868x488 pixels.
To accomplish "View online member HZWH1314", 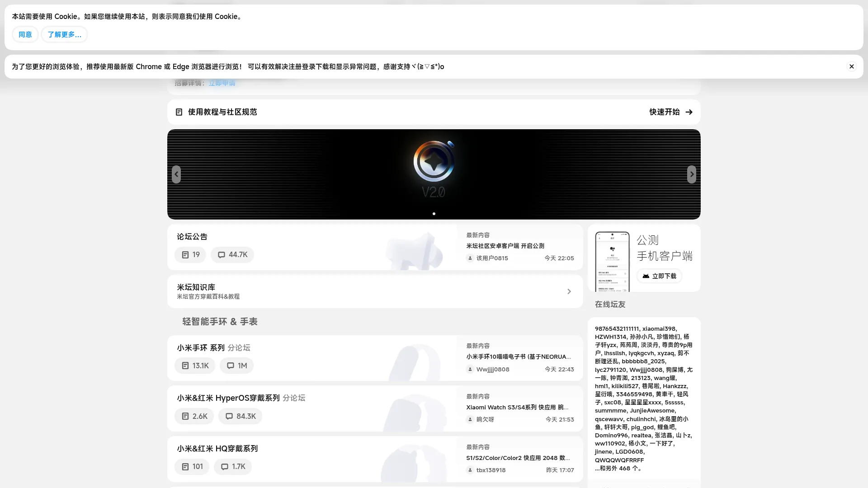I will (611, 337).
